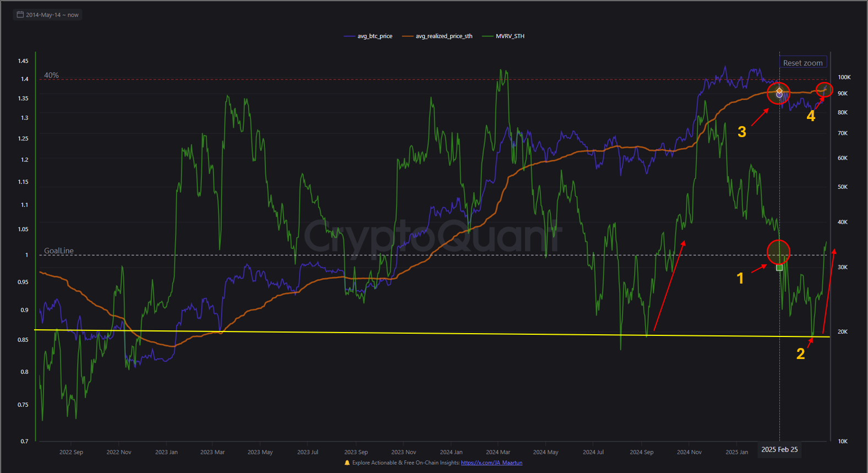868x473 pixels.
Task: Click the calendar icon in date range
Action: coord(20,15)
